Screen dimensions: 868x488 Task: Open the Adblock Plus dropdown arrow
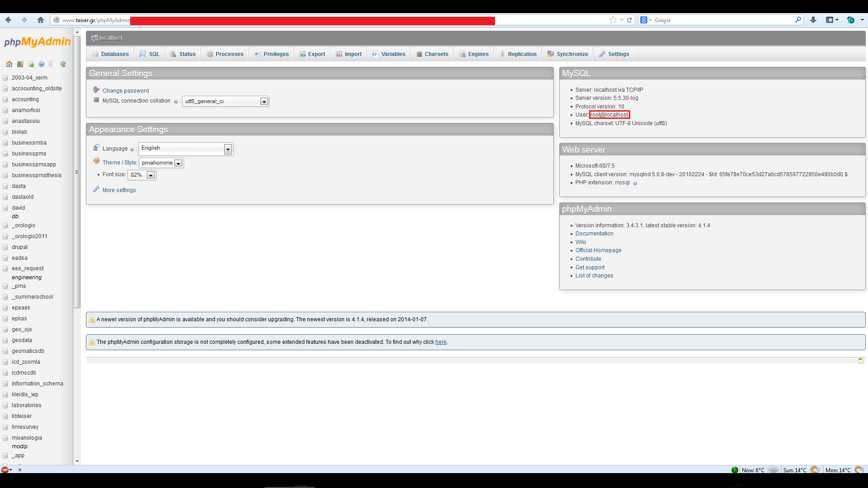(11, 470)
